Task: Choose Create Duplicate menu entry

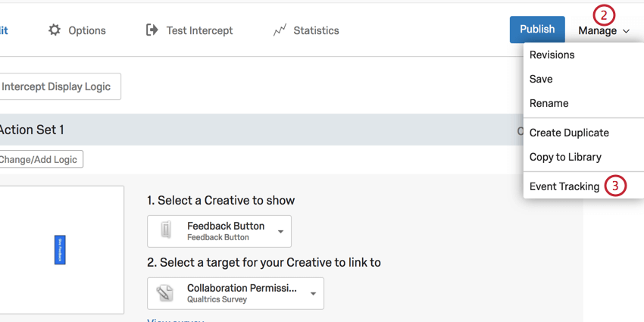Action: click(x=569, y=133)
